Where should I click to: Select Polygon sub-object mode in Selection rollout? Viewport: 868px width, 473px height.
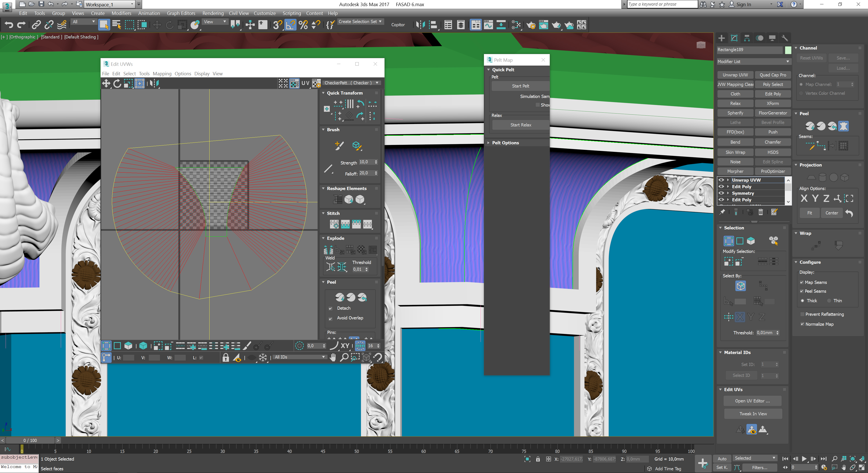pyautogui.click(x=751, y=241)
